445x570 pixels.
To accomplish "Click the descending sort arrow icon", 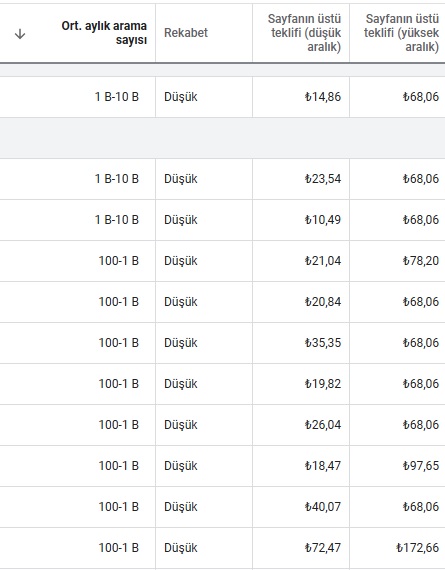I will click(x=20, y=34).
